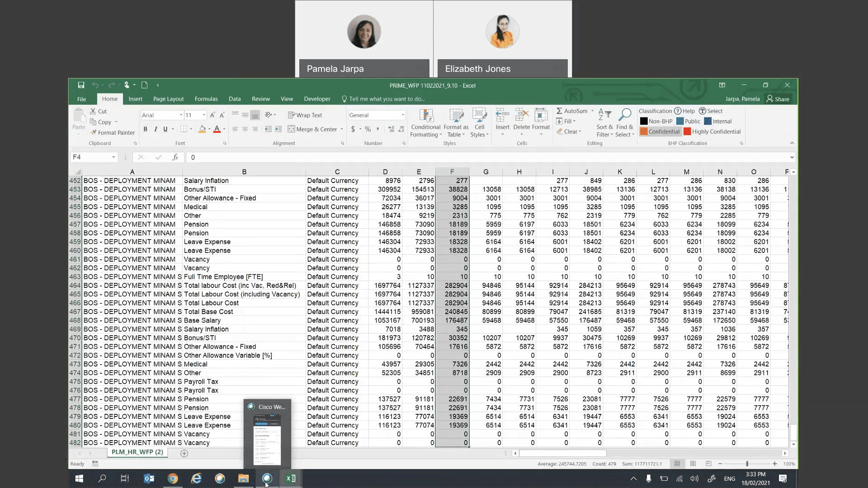868x488 pixels.
Task: Switch to the Data ribbon tab
Action: [234, 99]
